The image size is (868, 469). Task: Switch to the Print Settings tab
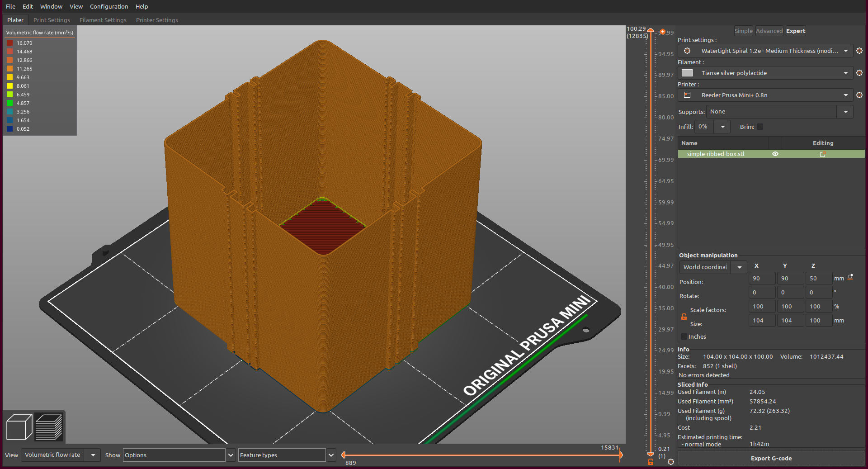52,20
